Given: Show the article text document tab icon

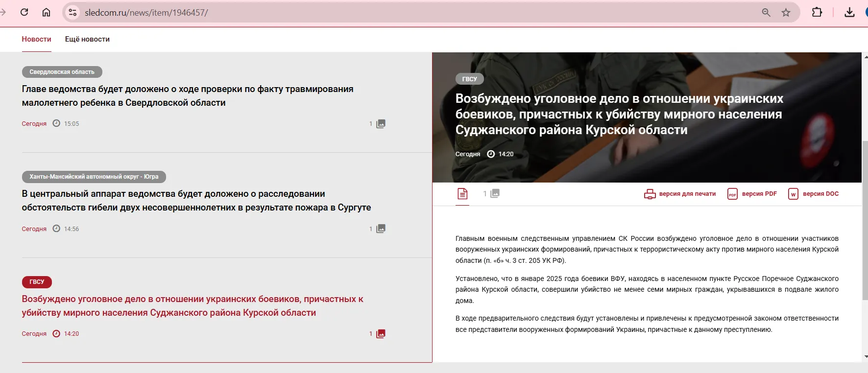Looking at the screenshot, I should pos(462,194).
